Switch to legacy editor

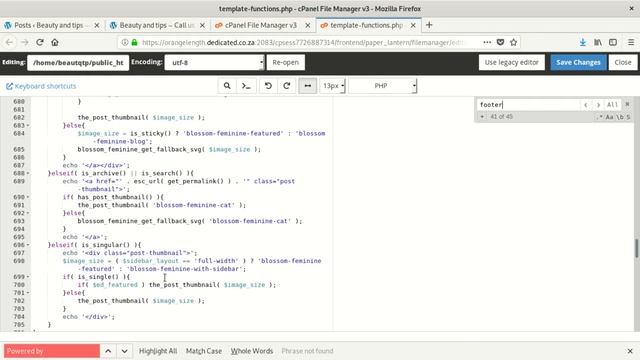tap(511, 62)
